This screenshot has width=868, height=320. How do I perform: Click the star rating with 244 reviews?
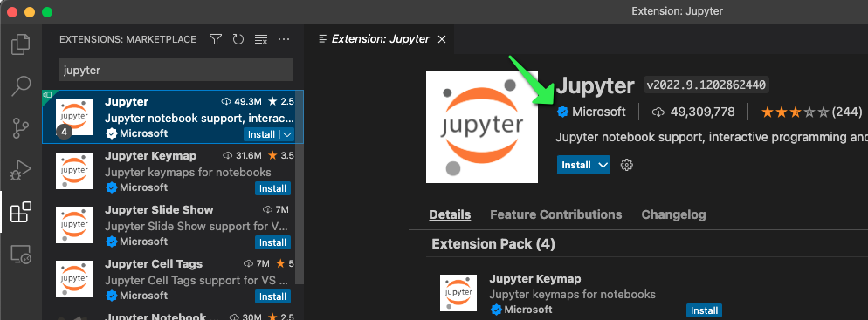point(811,112)
